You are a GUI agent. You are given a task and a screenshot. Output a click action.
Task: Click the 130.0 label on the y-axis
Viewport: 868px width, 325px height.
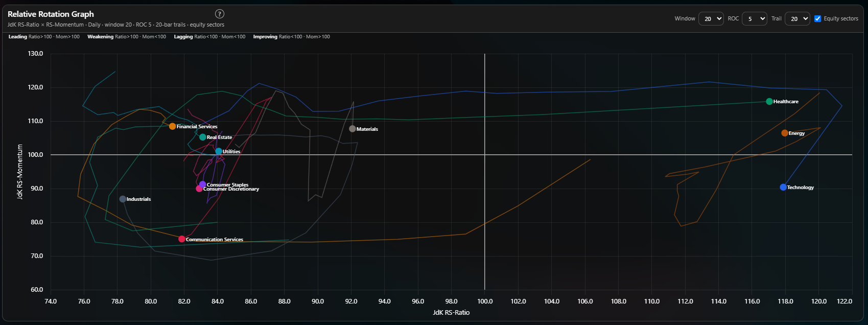coord(35,53)
